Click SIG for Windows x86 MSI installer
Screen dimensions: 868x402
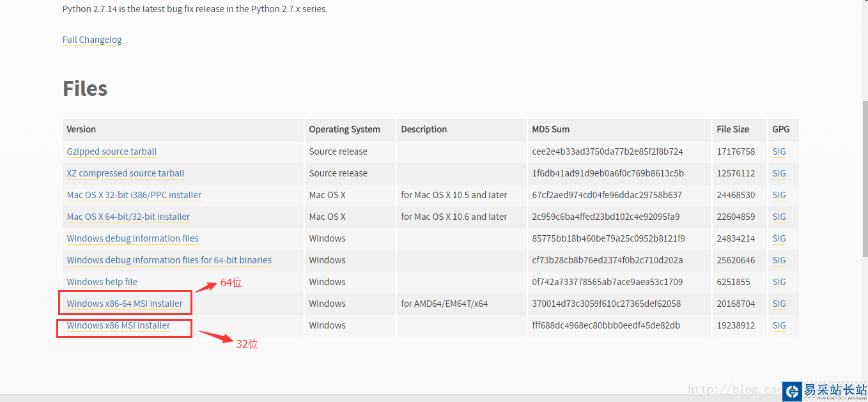(x=779, y=325)
